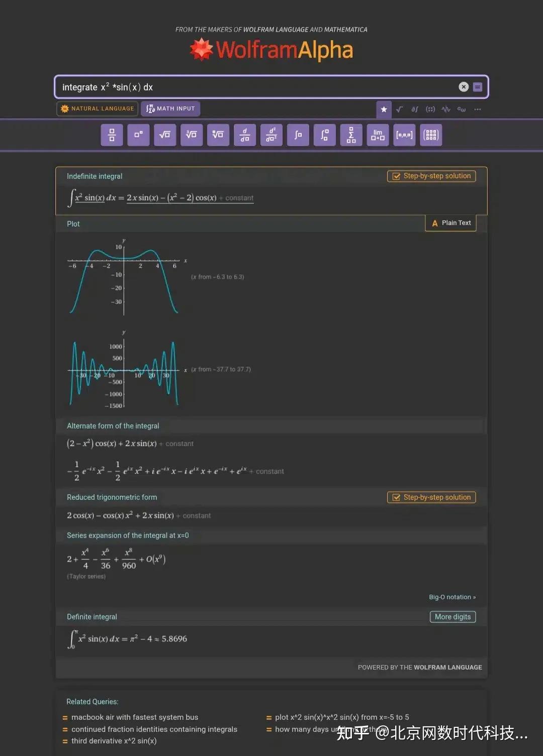The image size is (543, 756).
Task: Expand Big-O notation details
Action: coord(451,597)
